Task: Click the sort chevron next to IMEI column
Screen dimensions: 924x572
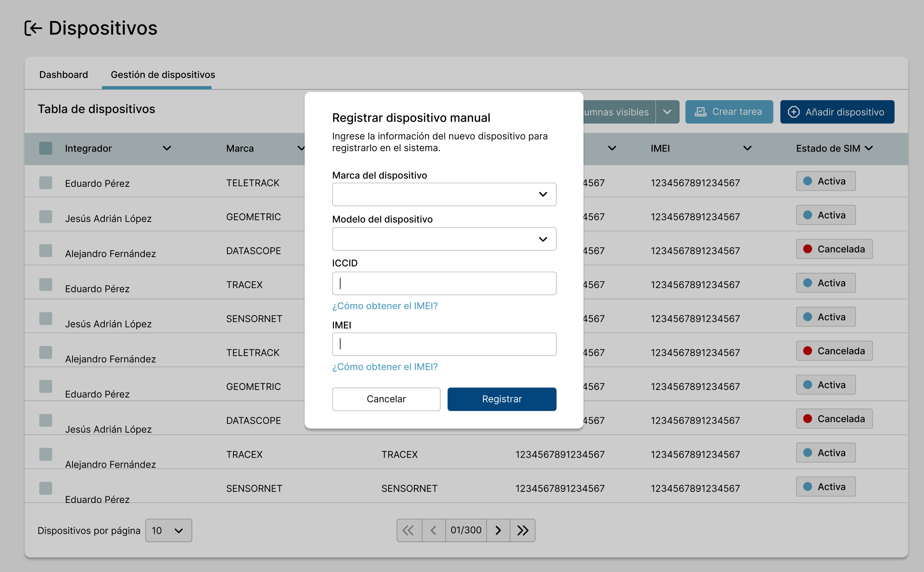Action: [747, 148]
